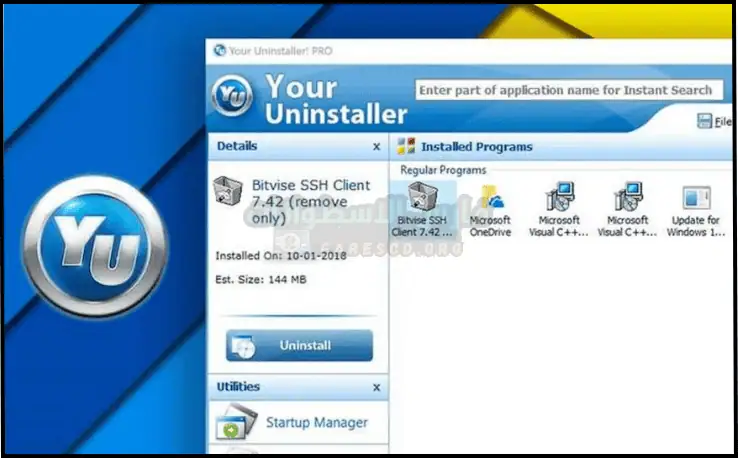Open the Startup Manager text link
The image size is (738, 458).
tap(316, 423)
